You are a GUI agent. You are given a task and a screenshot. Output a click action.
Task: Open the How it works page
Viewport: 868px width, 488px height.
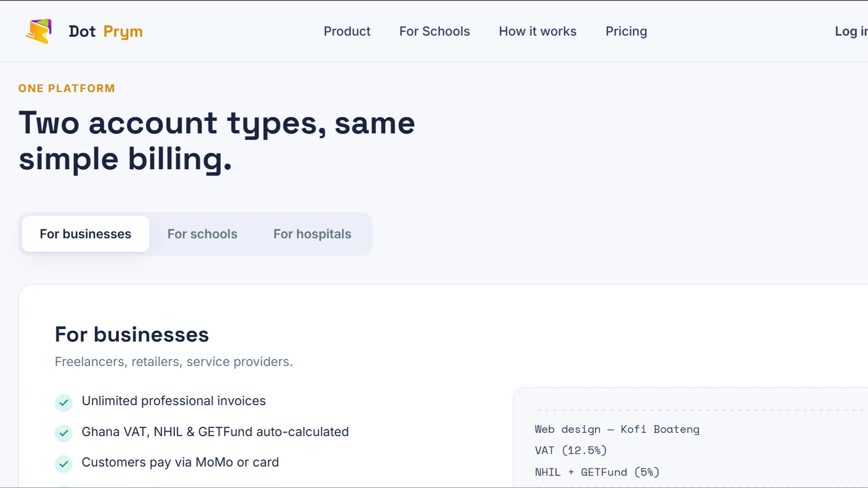coord(538,31)
